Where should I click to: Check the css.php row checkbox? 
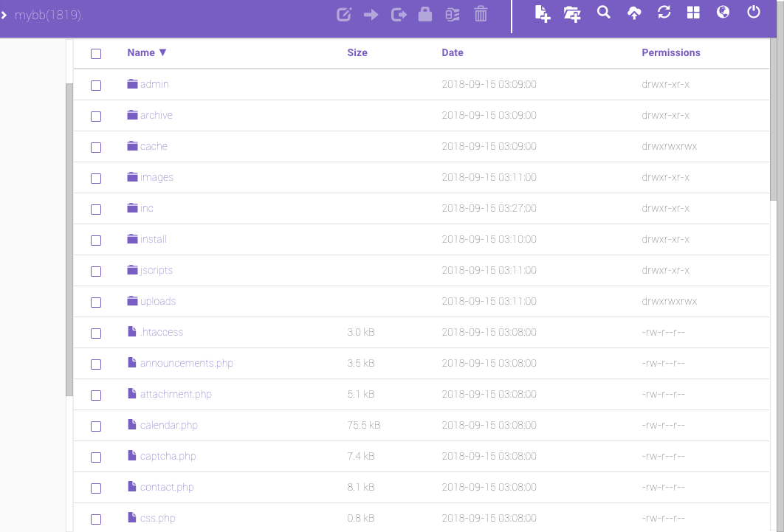[x=96, y=519]
